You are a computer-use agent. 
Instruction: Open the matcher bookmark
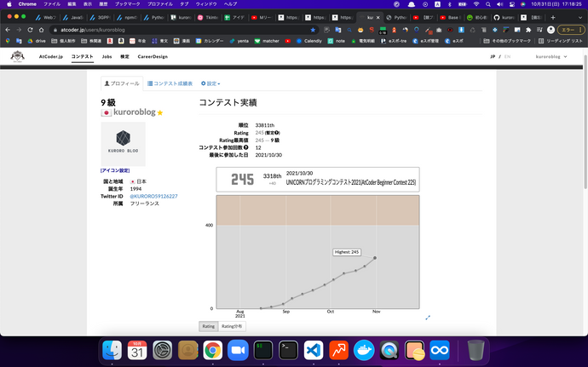pos(267,41)
